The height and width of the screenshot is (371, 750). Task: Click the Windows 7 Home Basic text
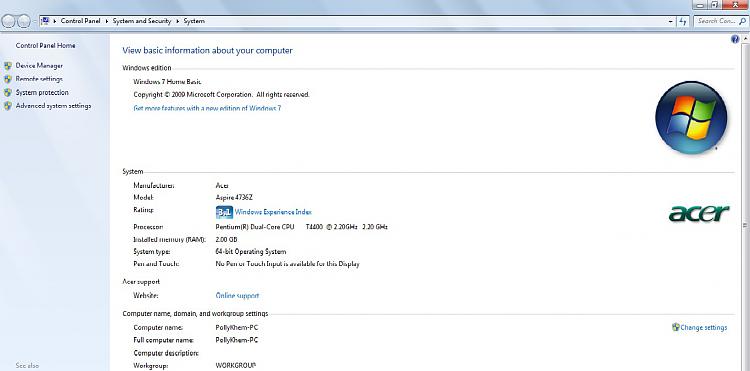[x=167, y=82]
